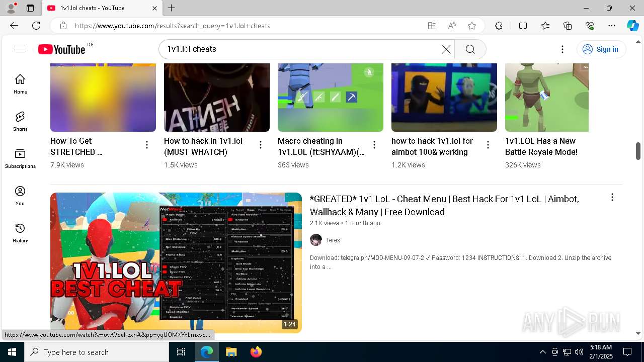The image size is (644, 362).
Task: Open Browser essentials heart icon
Action: pyautogui.click(x=590, y=26)
